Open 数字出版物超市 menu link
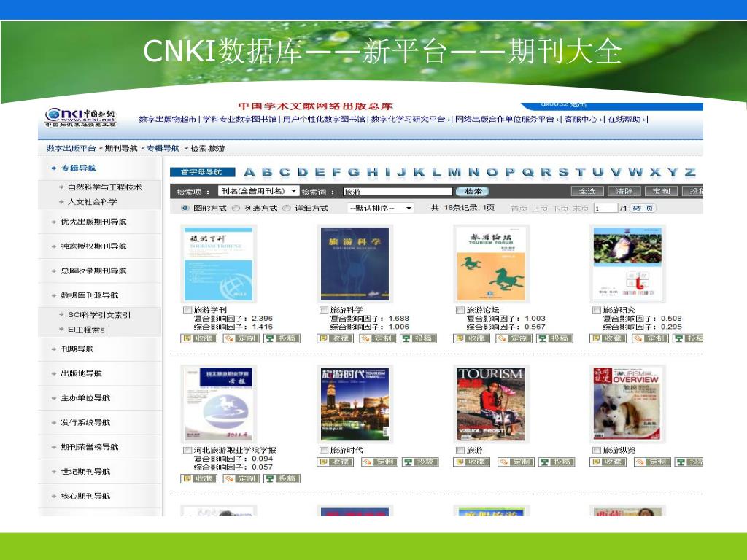 167,119
